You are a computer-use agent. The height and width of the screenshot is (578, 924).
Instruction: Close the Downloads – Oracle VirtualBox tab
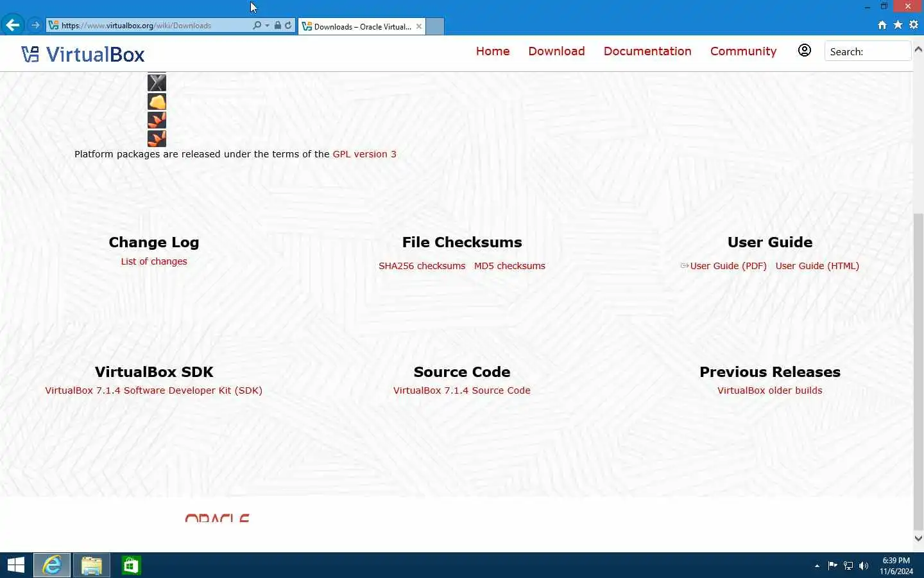[x=419, y=26]
